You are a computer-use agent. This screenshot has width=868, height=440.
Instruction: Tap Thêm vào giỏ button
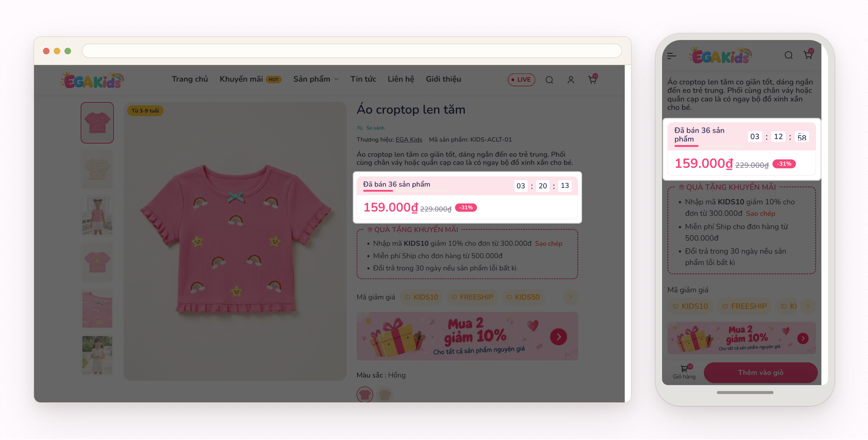761,373
